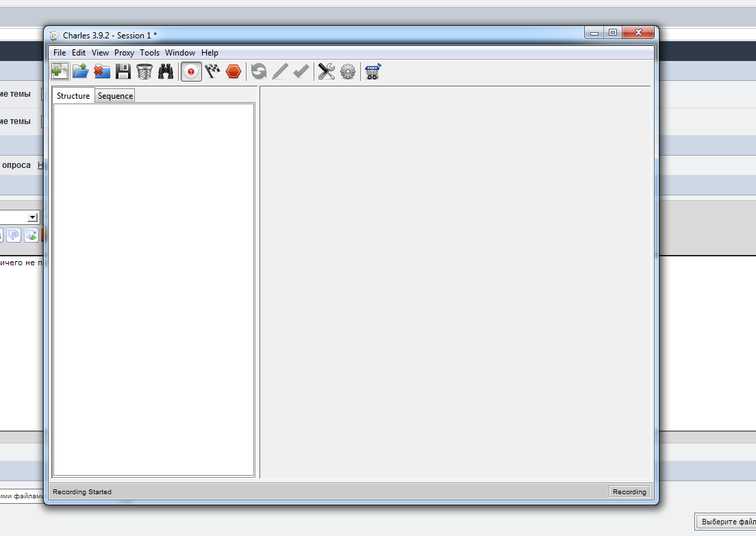Open the Edit menu

pos(79,53)
